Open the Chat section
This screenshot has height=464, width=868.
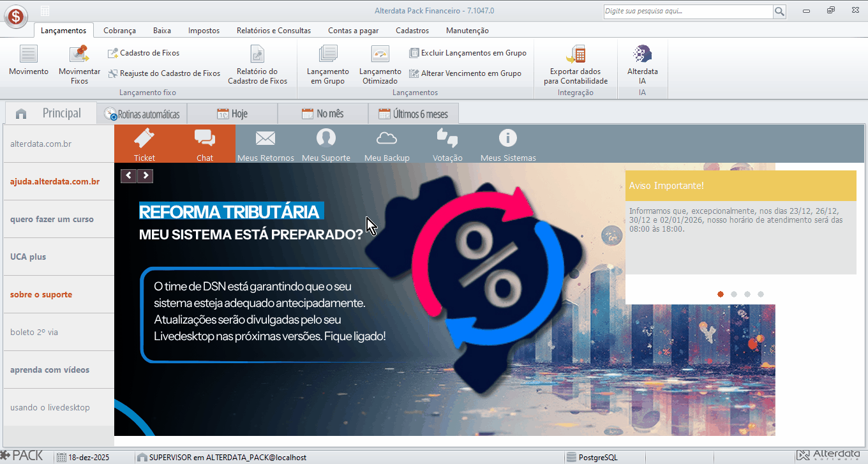point(205,144)
